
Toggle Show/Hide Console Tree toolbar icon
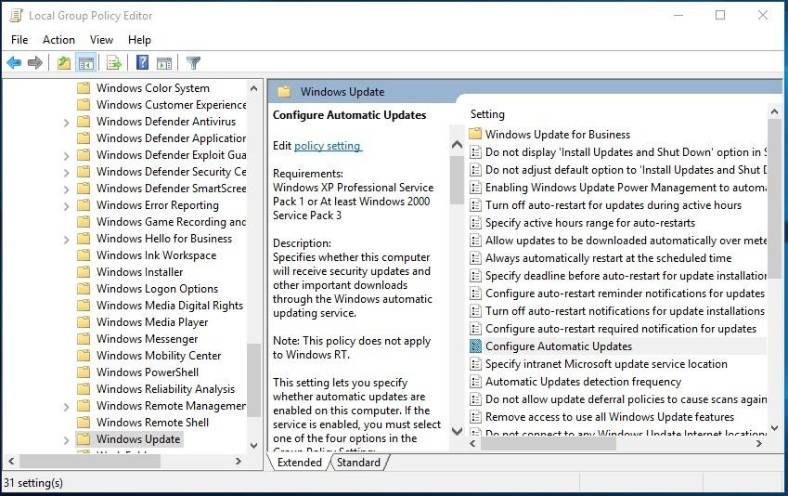pyautogui.click(x=86, y=63)
